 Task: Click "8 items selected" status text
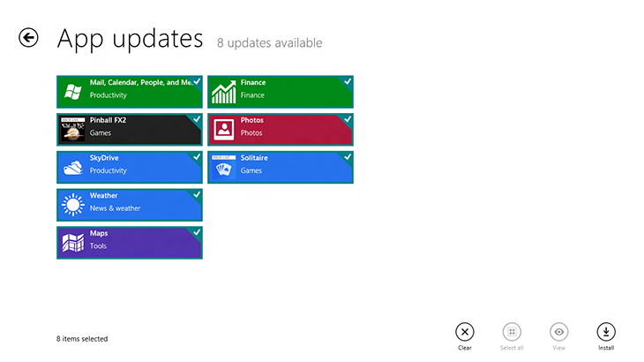tap(82, 338)
